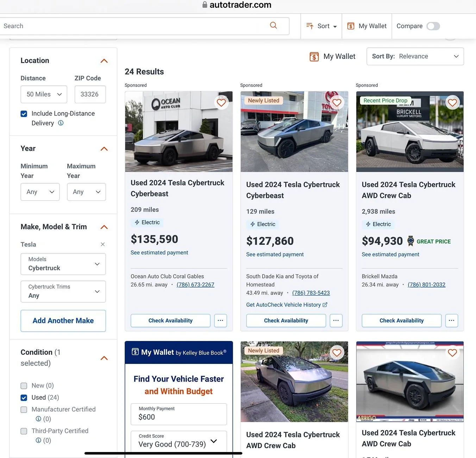The width and height of the screenshot is (476, 458).
Task: Collapse the Make, Model & Trim section
Action: 104,227
